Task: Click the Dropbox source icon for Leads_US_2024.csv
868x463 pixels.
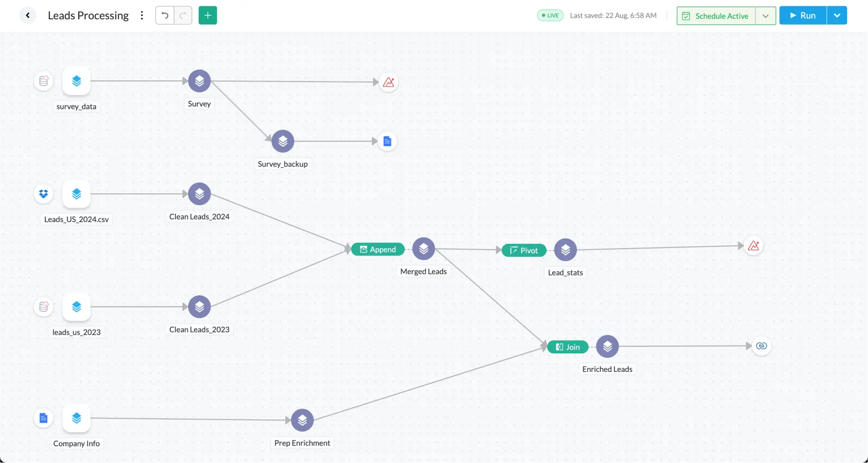Action: click(43, 194)
